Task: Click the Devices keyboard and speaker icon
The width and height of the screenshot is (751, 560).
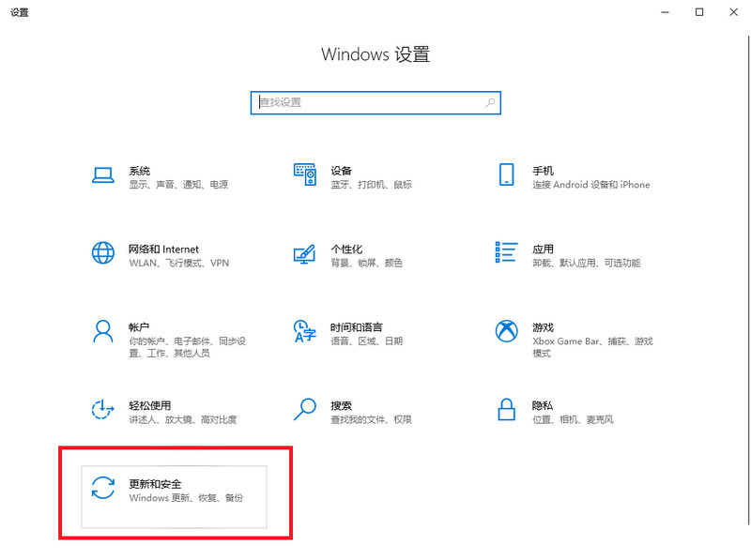Action: pos(304,174)
